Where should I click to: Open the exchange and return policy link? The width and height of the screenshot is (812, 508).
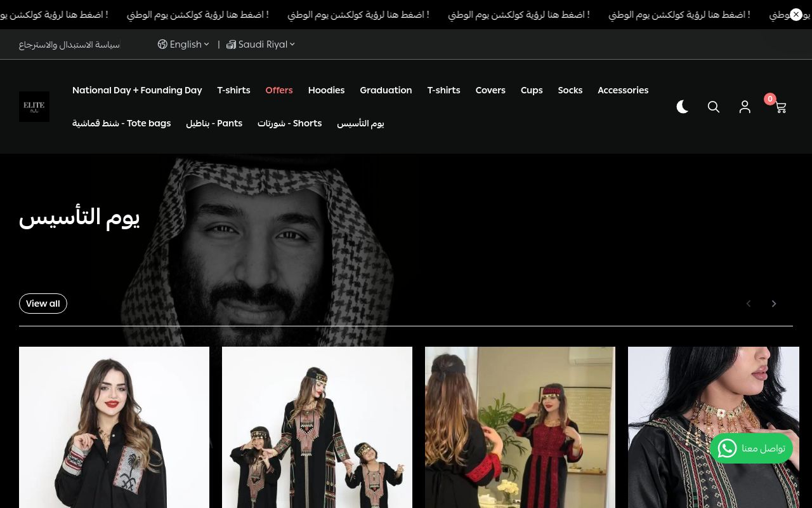[x=69, y=44]
